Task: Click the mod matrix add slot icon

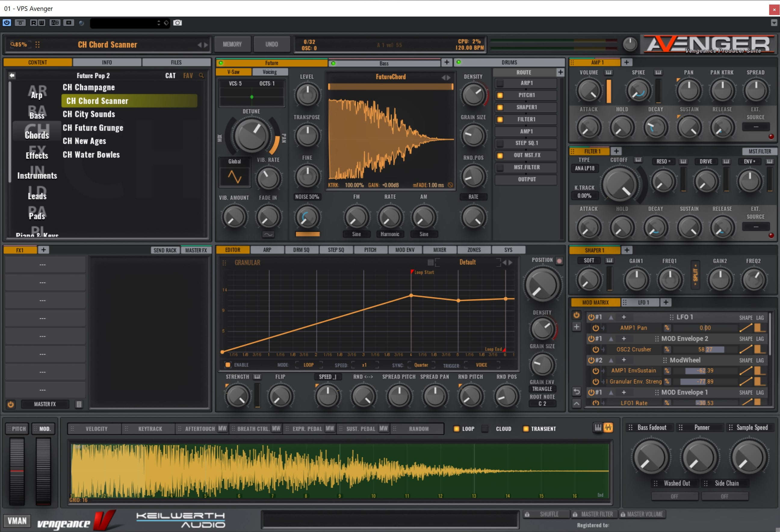Action: (x=576, y=326)
